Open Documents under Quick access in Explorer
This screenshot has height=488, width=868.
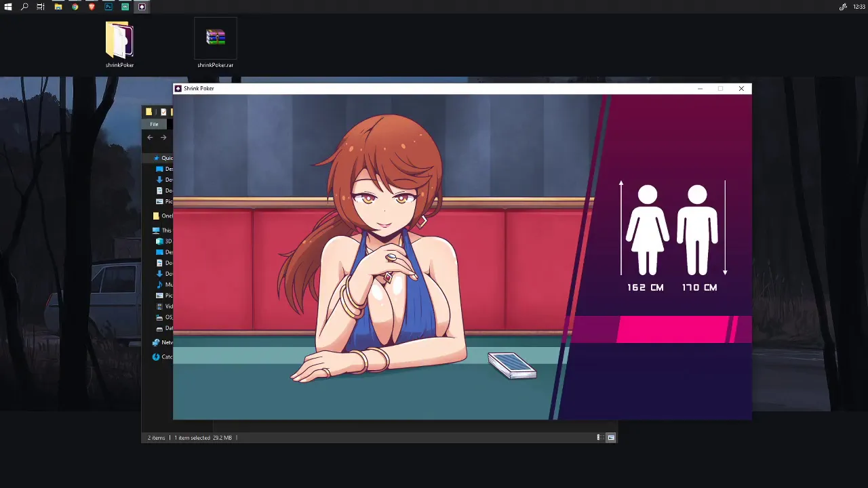(x=165, y=190)
